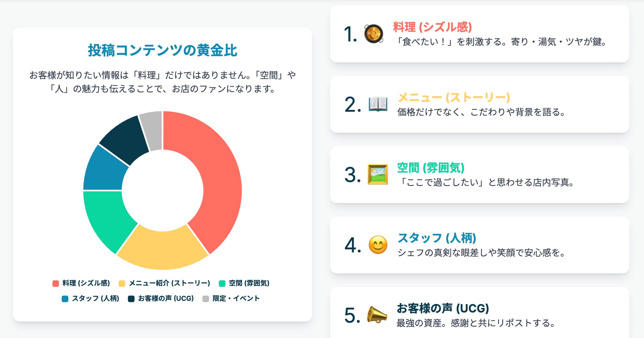Screen dimensions: 644x338
Task: Toggle メニュー紹介 (ストーリー) legend entry
Action: (x=164, y=283)
